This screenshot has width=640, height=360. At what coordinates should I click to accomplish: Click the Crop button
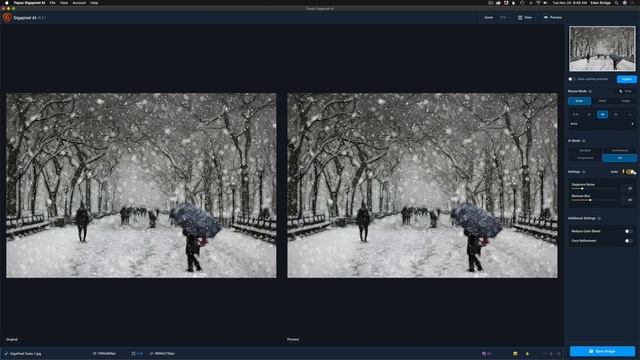[x=625, y=91]
